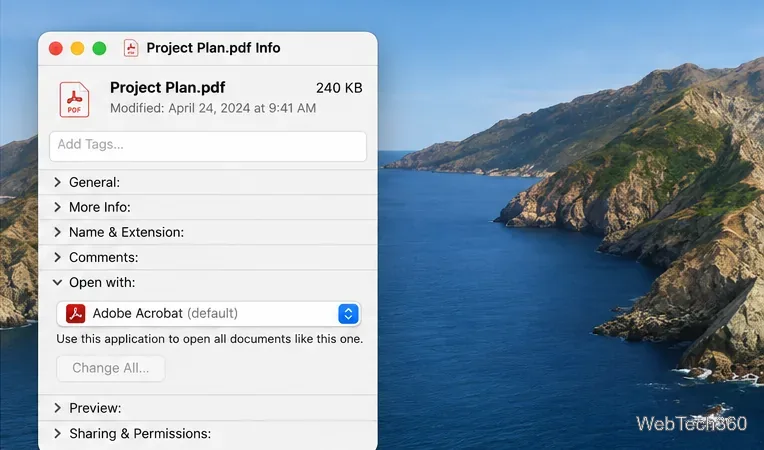Viewport: 764px width, 450px height.
Task: Click into the Add Tags field
Action: (x=208, y=146)
